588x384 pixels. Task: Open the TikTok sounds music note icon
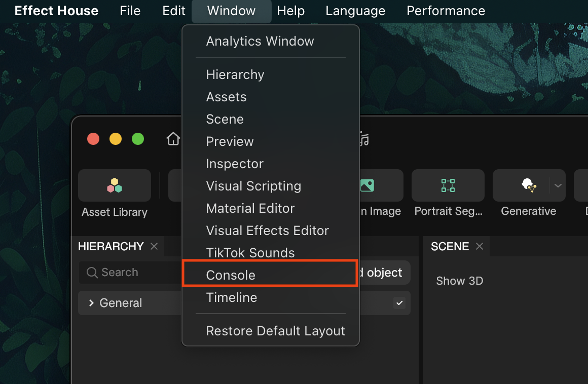(x=364, y=139)
